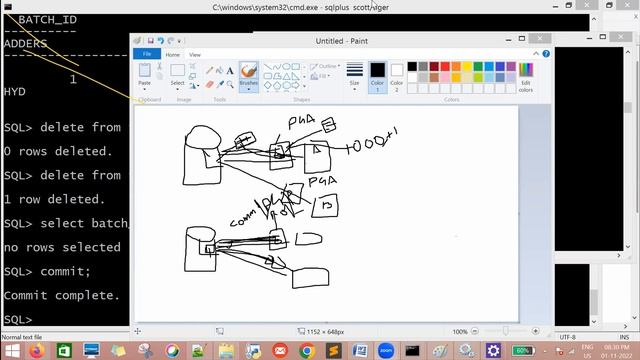Select the Text tool
This screenshot has height=360, width=640.
tap(230, 71)
